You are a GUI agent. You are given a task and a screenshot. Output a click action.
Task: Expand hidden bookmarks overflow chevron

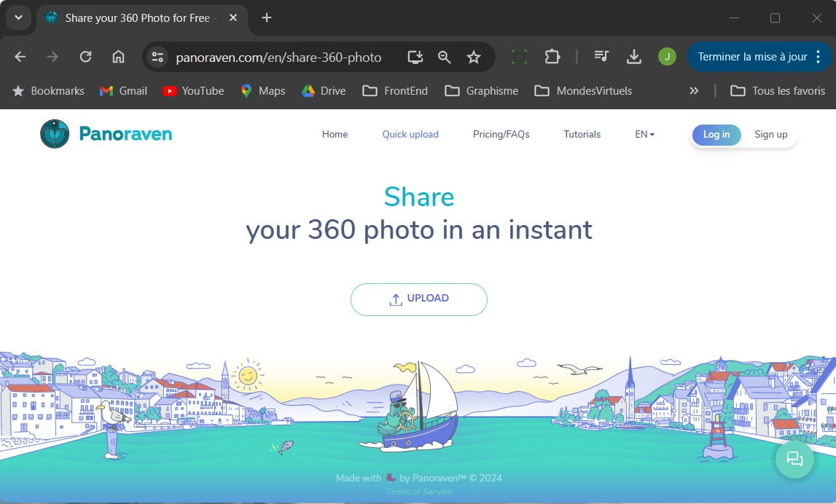(x=694, y=91)
